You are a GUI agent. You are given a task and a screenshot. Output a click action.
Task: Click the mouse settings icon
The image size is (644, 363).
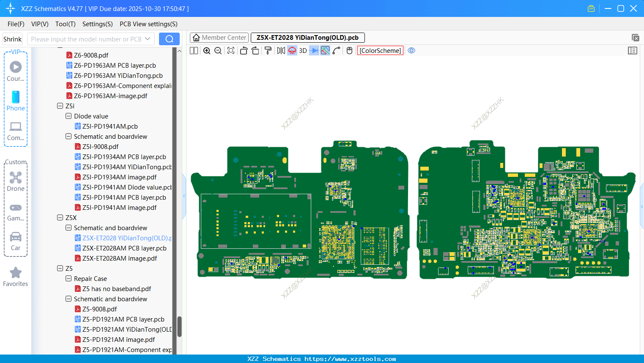click(349, 51)
